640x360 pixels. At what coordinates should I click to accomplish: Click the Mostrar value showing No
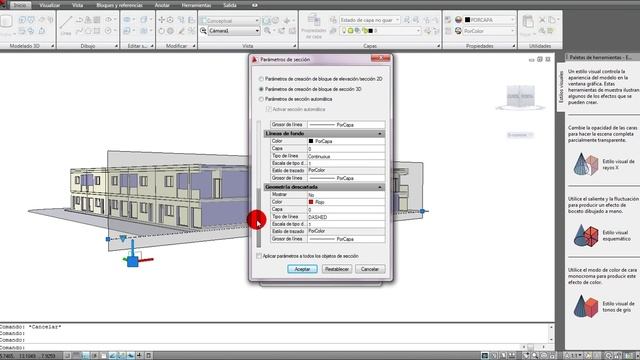[x=346, y=195]
